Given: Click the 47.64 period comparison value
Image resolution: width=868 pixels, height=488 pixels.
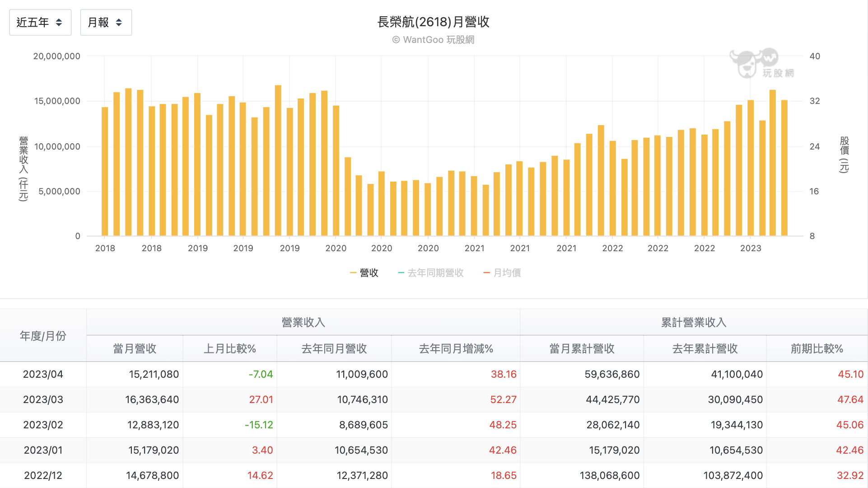Looking at the screenshot, I should coord(850,399).
